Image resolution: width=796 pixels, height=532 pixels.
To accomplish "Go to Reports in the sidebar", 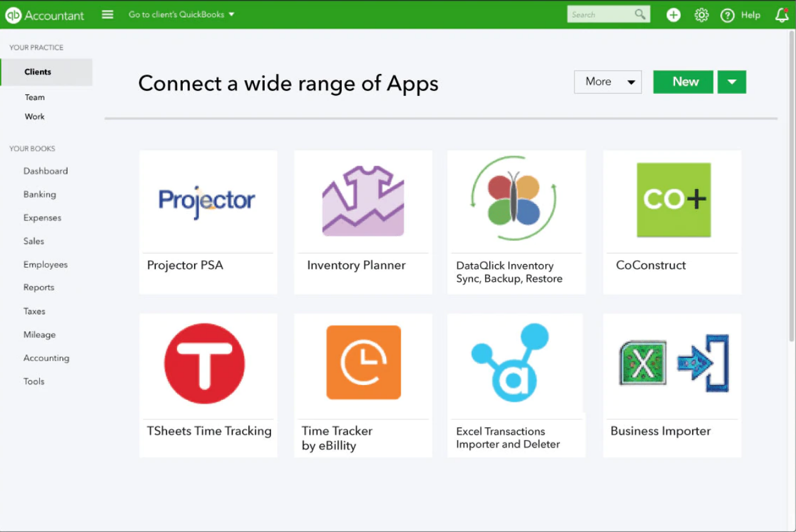I will (x=39, y=288).
